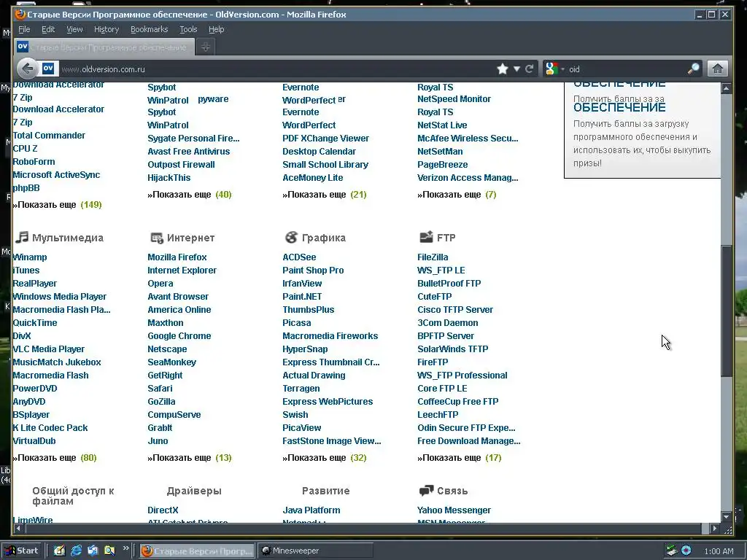Expand Интернет list with Показать еще (13)
Viewport: 747px width, 560px height.
pos(190,458)
